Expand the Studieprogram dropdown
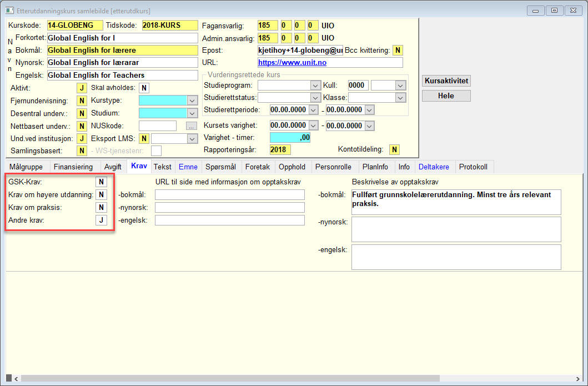The image size is (588, 386). click(315, 86)
